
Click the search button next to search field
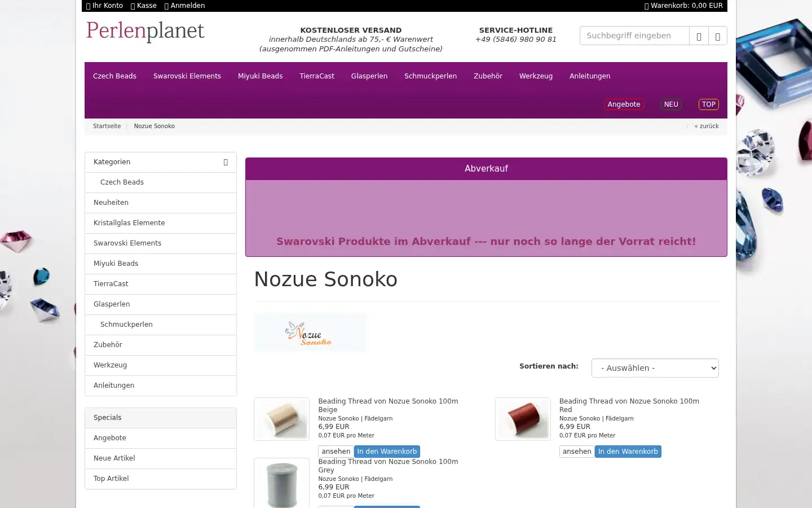coord(699,36)
